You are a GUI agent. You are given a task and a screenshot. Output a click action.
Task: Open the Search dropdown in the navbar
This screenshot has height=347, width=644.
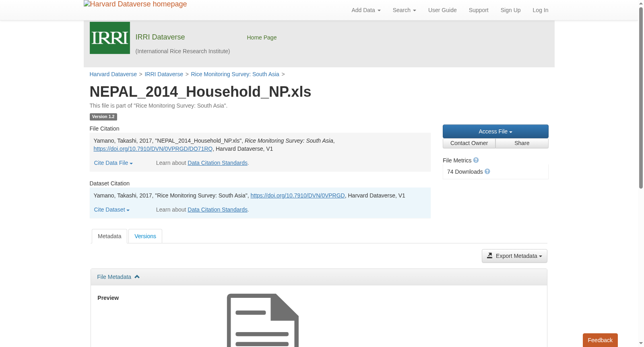tap(404, 10)
